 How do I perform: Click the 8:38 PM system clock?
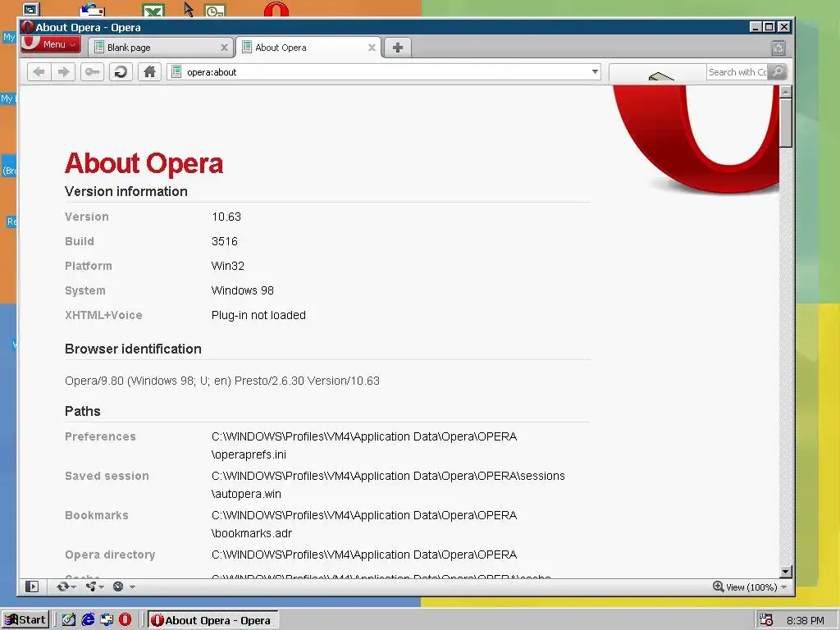[x=806, y=620]
